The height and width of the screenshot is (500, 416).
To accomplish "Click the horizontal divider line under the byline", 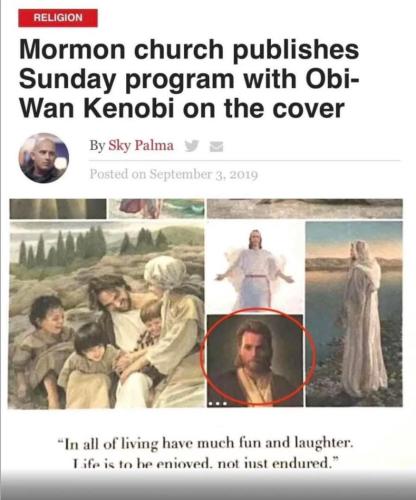I will (x=244, y=160).
